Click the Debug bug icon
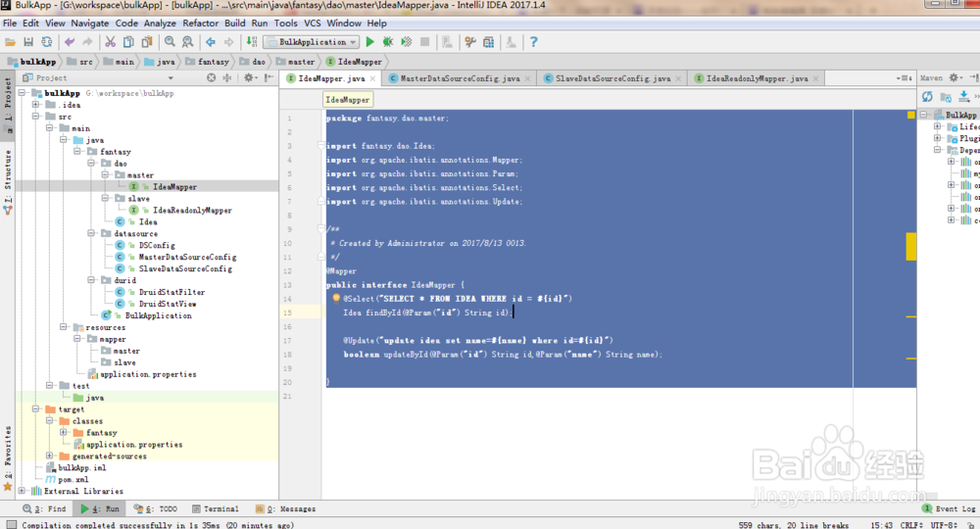Screen dimensions: 980x529 (388, 42)
